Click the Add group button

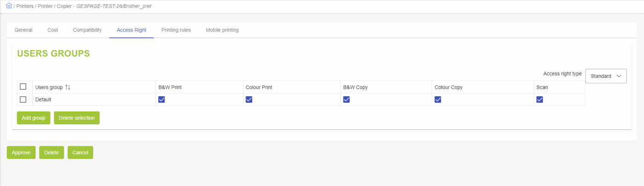point(34,118)
